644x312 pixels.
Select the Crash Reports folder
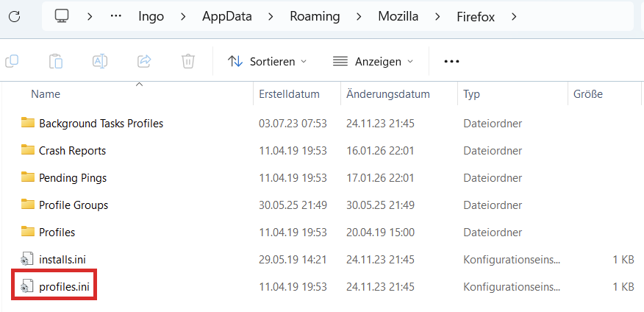(x=72, y=151)
